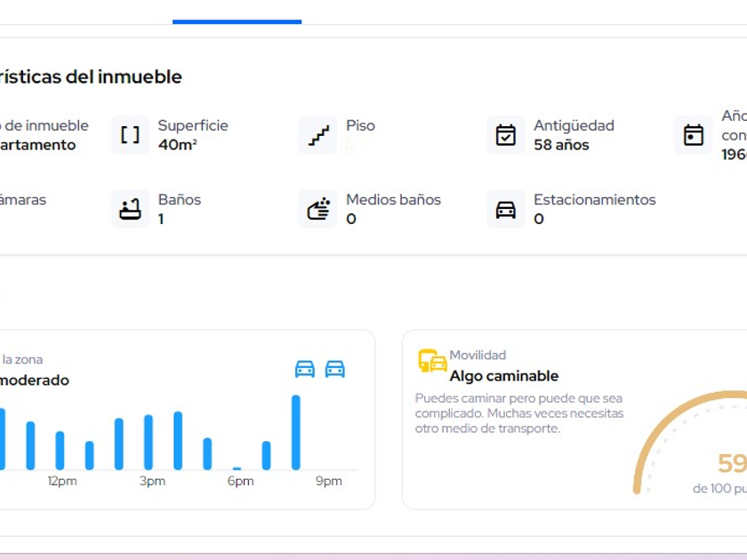Click the Medios baños value '0'
Image resolution: width=747 pixels, height=560 pixels.
click(x=351, y=219)
